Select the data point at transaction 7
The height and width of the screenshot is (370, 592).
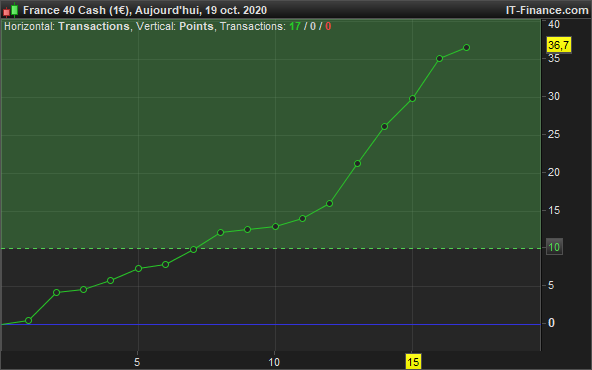coord(194,250)
